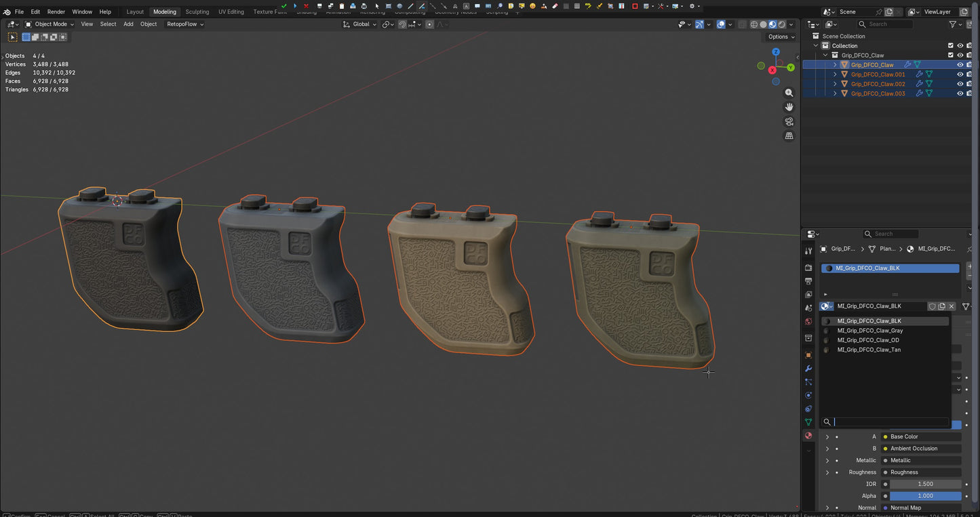This screenshot has height=517, width=980.
Task: Click the zoom magnifier viewport gizmo
Action: pyautogui.click(x=789, y=93)
